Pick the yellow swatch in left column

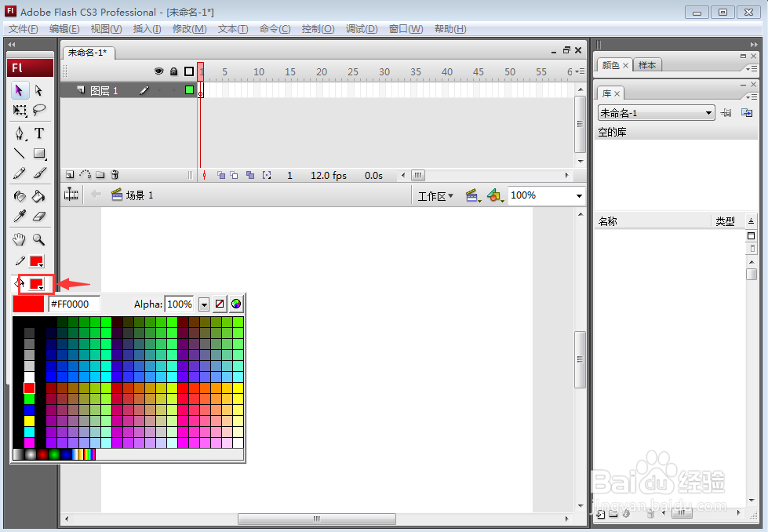29,421
